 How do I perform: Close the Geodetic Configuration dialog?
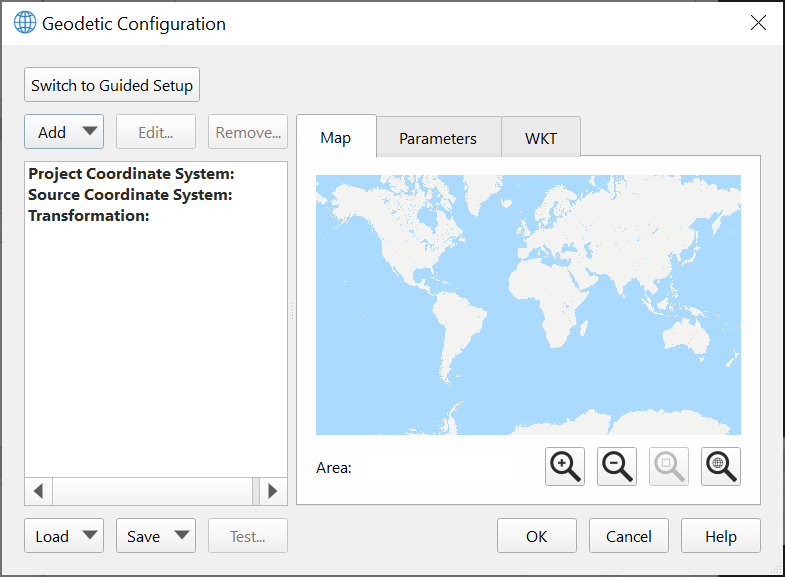(758, 23)
